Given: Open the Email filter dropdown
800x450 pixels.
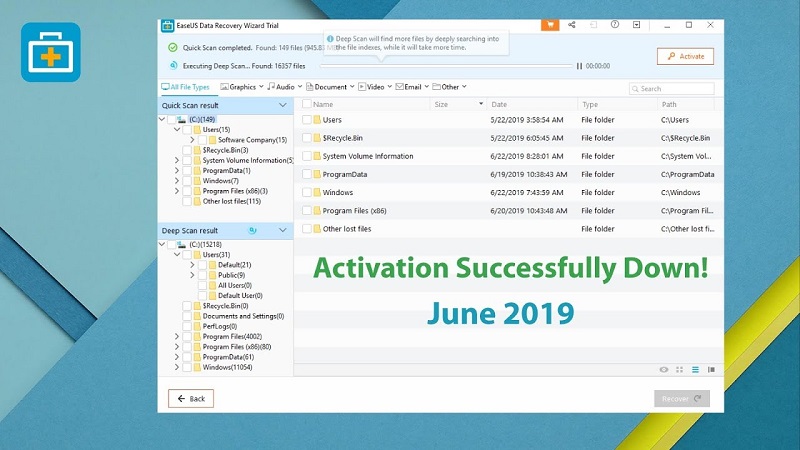Looking at the screenshot, I should coord(412,87).
